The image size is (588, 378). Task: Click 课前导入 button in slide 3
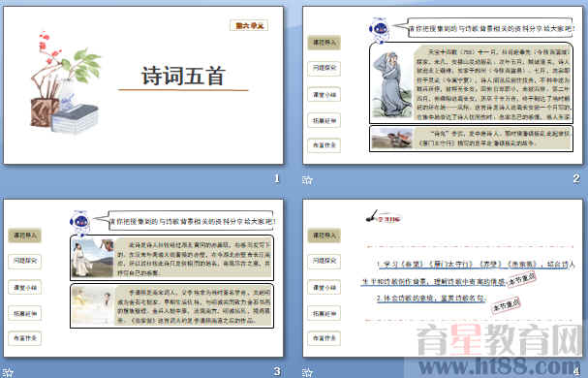pos(25,236)
